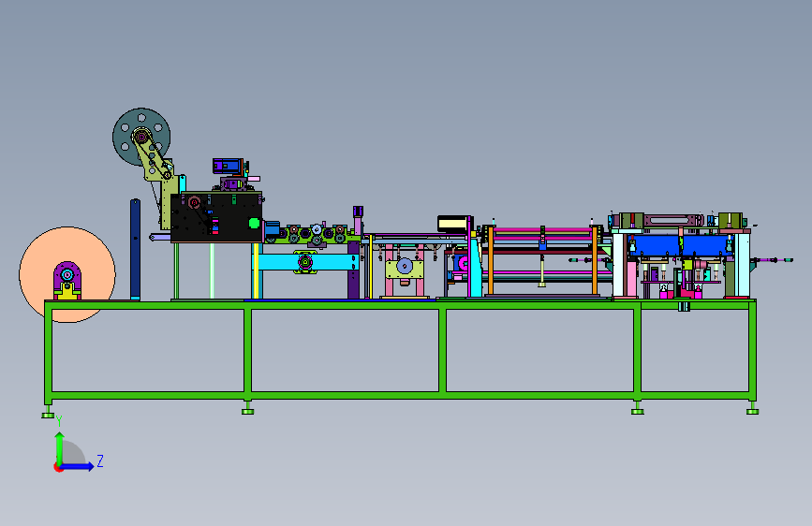
Task: Click the round green button on black panel
Action: point(254,223)
